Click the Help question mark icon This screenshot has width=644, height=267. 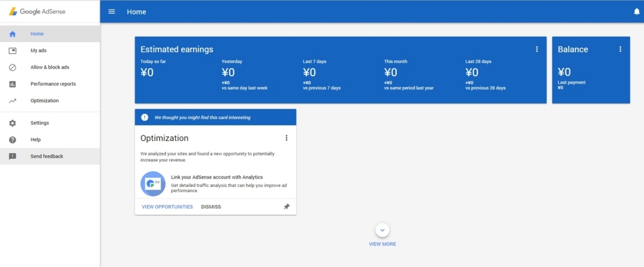(13, 140)
